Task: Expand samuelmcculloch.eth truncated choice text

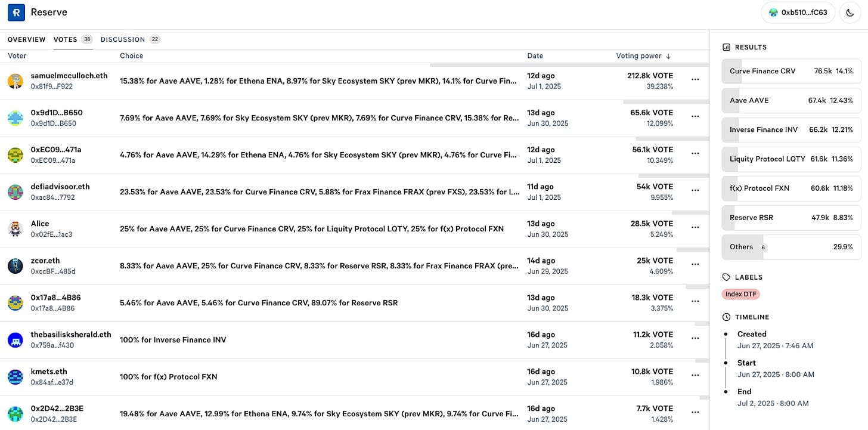Action: click(318, 81)
